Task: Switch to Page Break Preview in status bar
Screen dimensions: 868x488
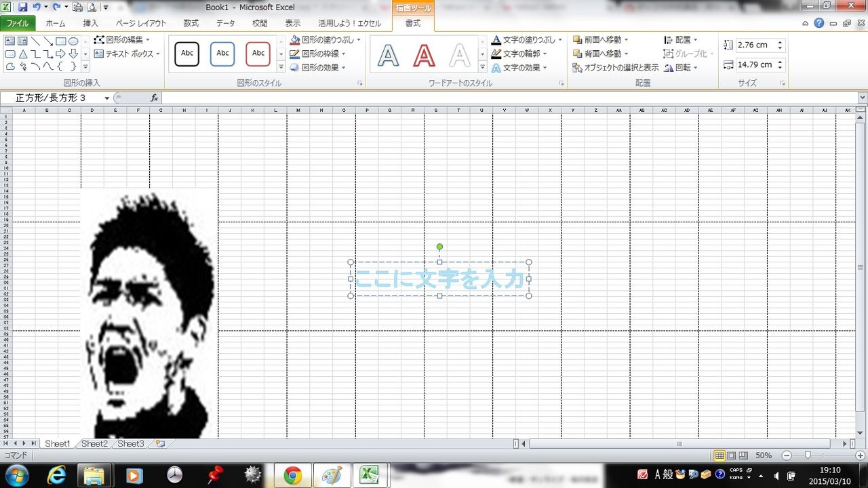Action: [x=744, y=455]
